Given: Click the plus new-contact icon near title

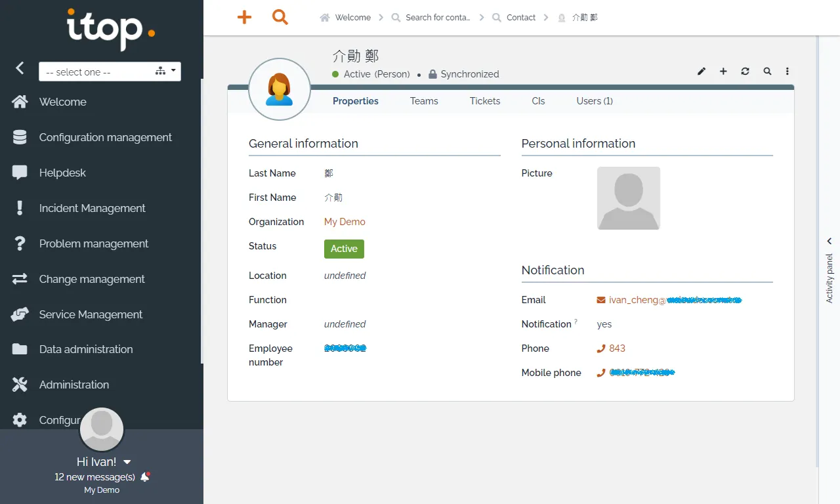Looking at the screenshot, I should click(723, 71).
